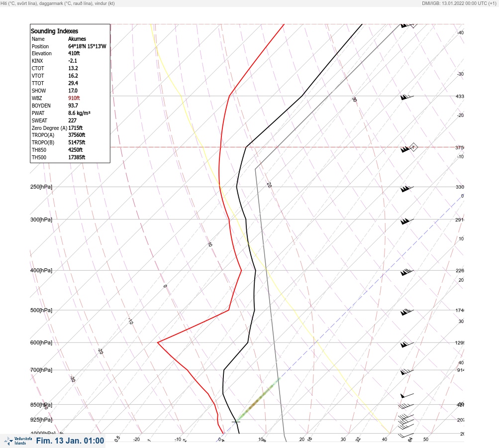This screenshot has height=448, width=499.
Task: Click the DMI/IGB timestamp header text
Action: pyautogui.click(x=459, y=3)
